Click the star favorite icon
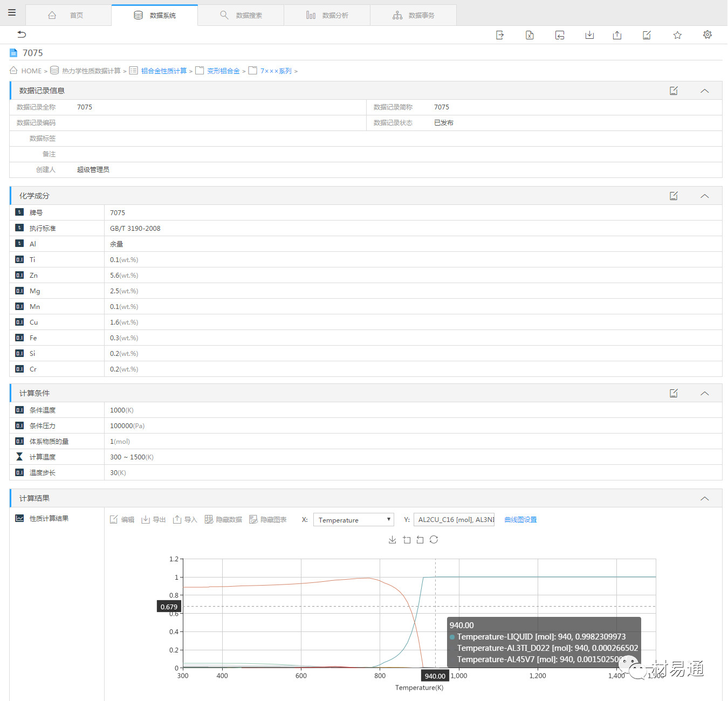Image resolution: width=728 pixels, height=701 pixels. coord(677,35)
